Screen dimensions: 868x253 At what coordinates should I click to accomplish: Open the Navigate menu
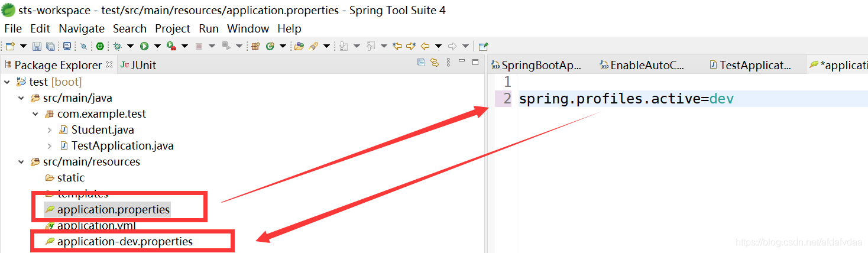(82, 28)
